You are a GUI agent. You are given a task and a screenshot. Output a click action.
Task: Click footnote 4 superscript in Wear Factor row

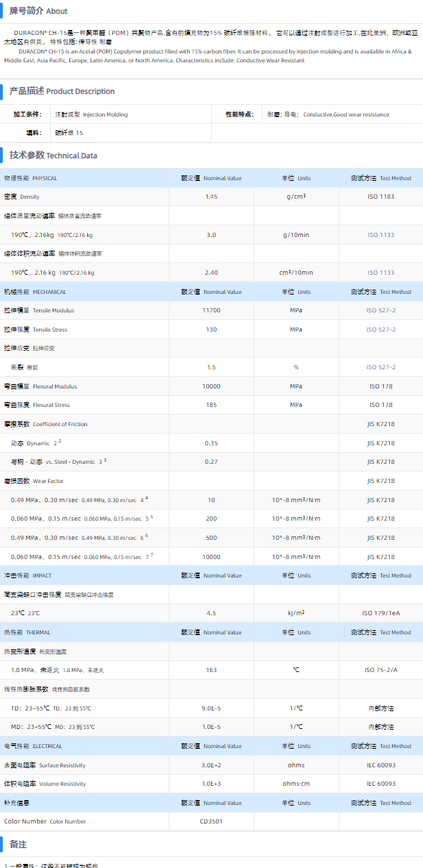click(x=146, y=498)
